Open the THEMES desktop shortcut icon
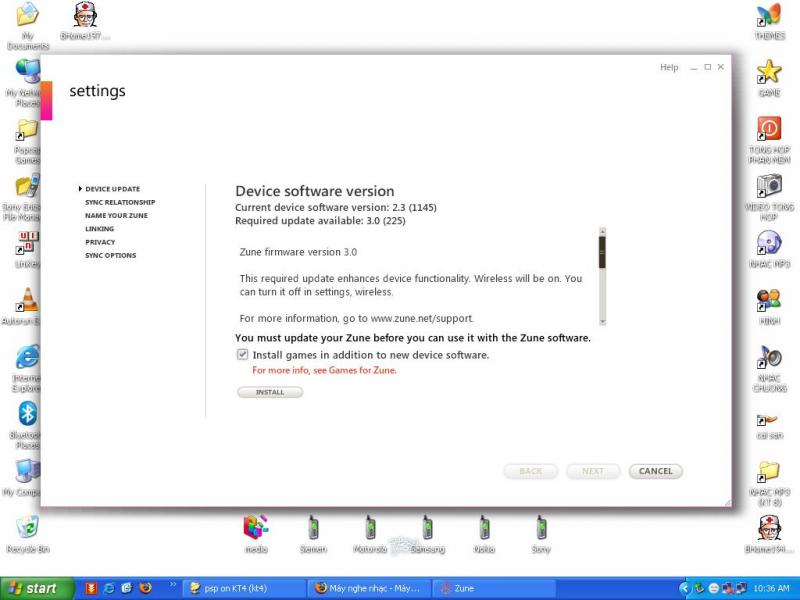This screenshot has height=600, width=800. click(x=768, y=16)
